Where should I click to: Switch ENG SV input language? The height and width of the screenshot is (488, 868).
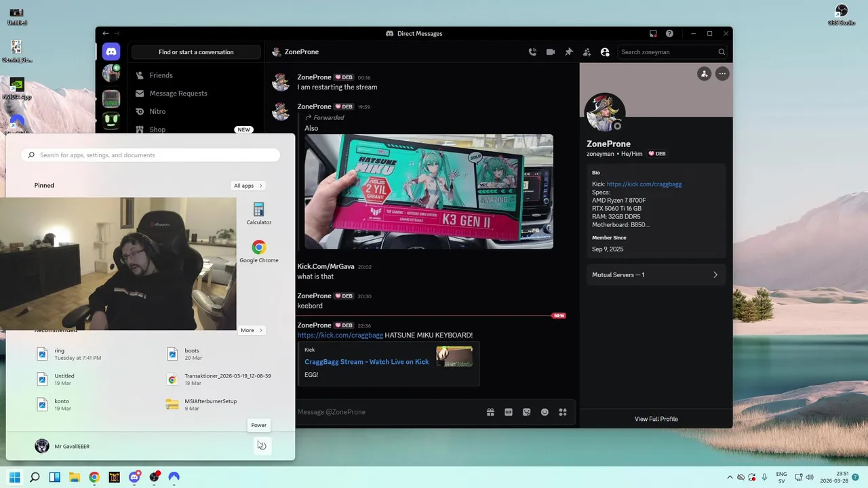click(x=781, y=477)
